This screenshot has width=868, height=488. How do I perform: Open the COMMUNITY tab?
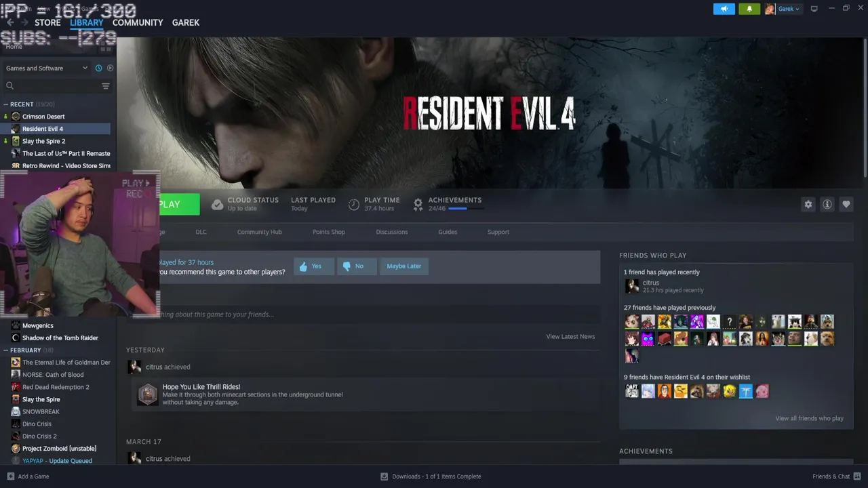click(x=138, y=22)
